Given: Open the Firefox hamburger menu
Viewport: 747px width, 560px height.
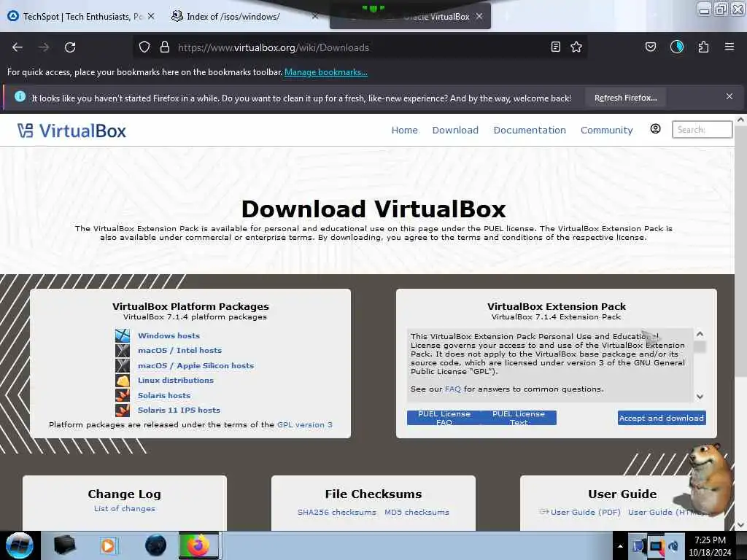Looking at the screenshot, I should click(x=729, y=47).
